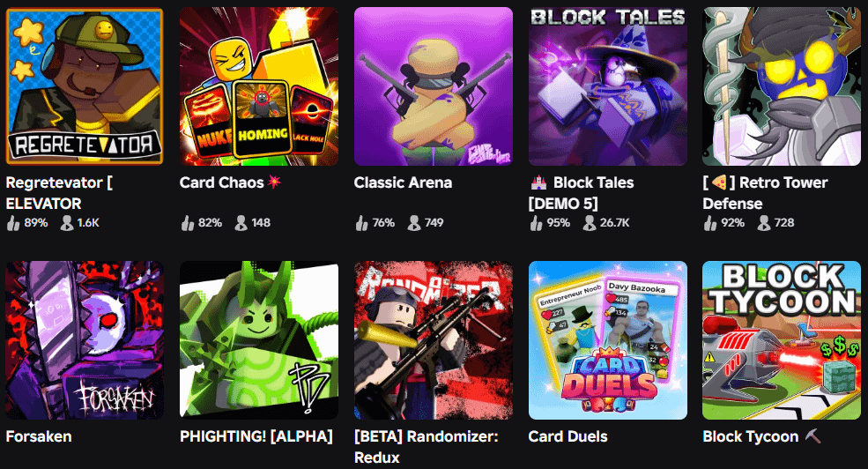Viewport: 868px width, 469px height.
Task: Select the Forsaken game thumbnail
Action: [x=85, y=340]
